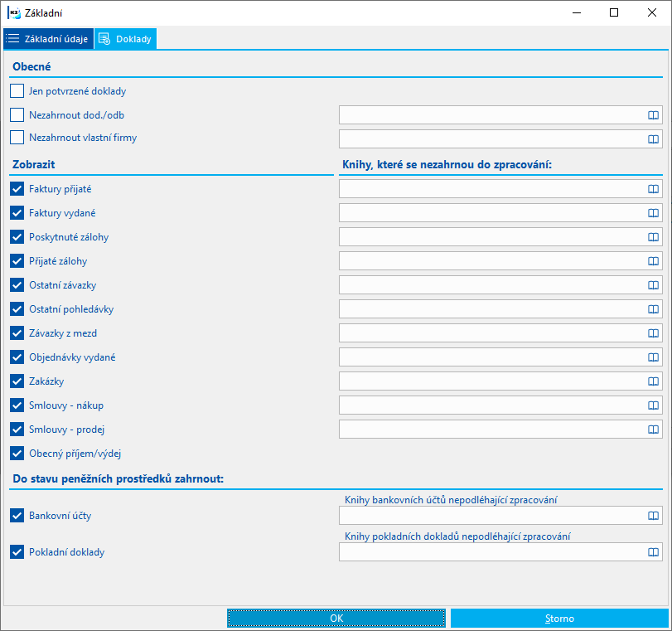
Task: Switch to Základní údaje tab
Action: coord(48,39)
